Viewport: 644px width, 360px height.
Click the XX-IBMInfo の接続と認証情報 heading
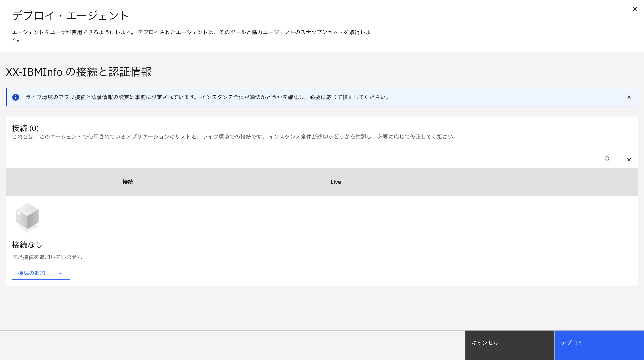coord(79,72)
